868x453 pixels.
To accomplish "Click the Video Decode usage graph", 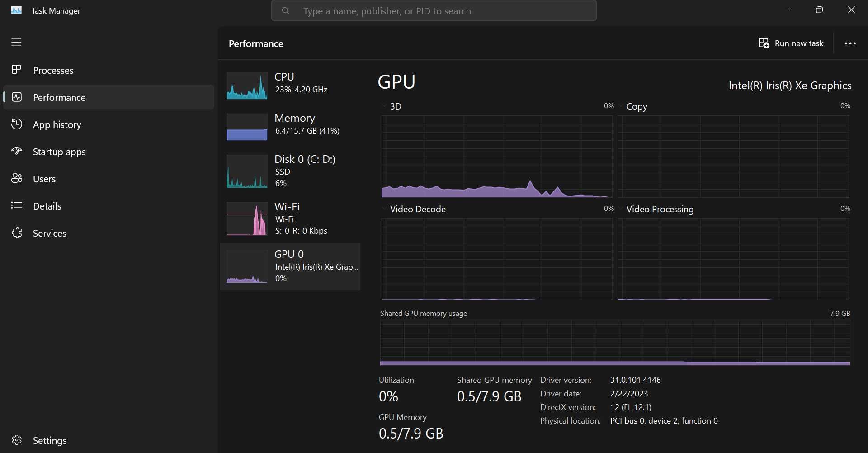I will coord(497,259).
